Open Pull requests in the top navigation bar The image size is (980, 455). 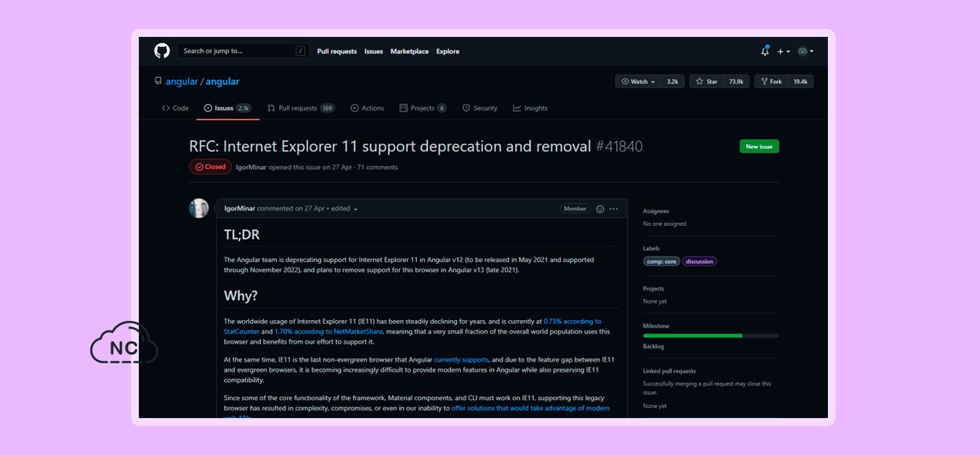(x=337, y=52)
